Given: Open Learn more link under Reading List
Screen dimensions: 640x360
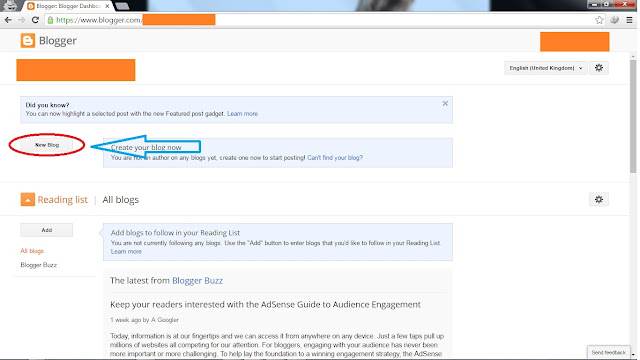Looking at the screenshot, I should (x=126, y=251).
